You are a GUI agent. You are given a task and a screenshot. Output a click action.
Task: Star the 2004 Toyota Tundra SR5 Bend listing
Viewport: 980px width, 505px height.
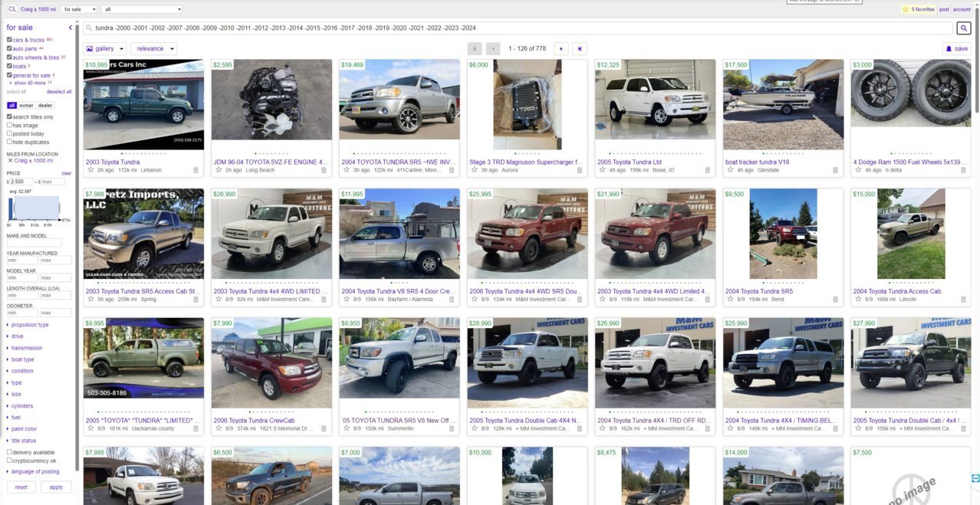click(730, 300)
